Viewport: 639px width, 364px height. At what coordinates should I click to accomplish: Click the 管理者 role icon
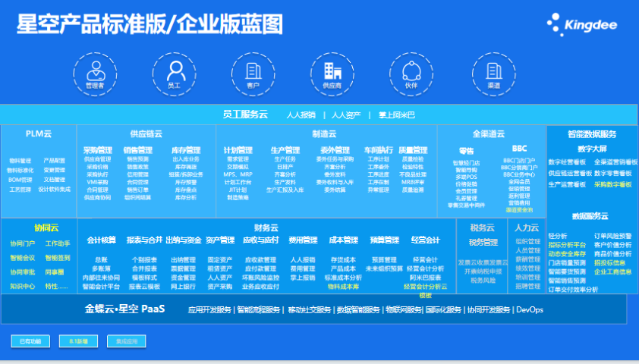pos(95,74)
